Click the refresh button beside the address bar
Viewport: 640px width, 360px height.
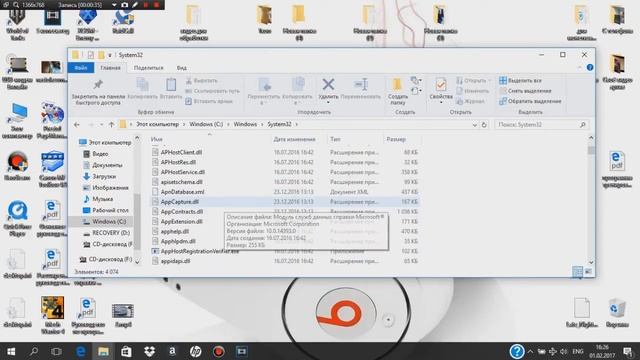point(484,125)
